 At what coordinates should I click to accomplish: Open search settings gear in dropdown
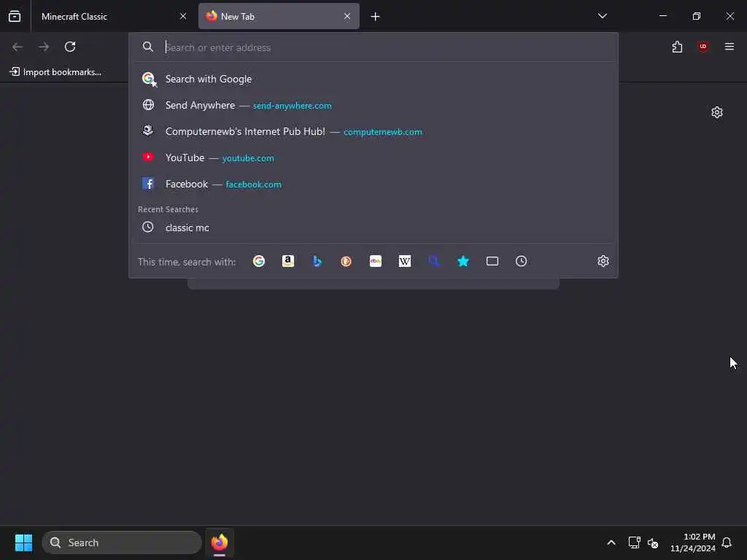click(x=603, y=261)
